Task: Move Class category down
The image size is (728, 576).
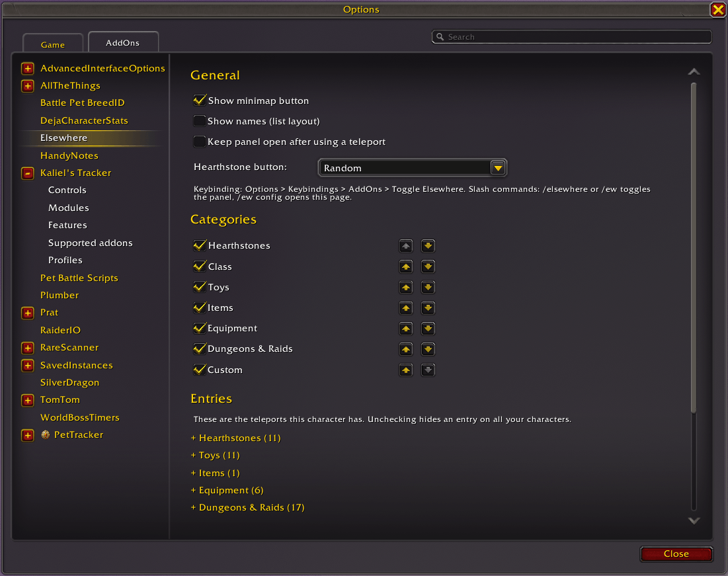Action: click(x=428, y=267)
